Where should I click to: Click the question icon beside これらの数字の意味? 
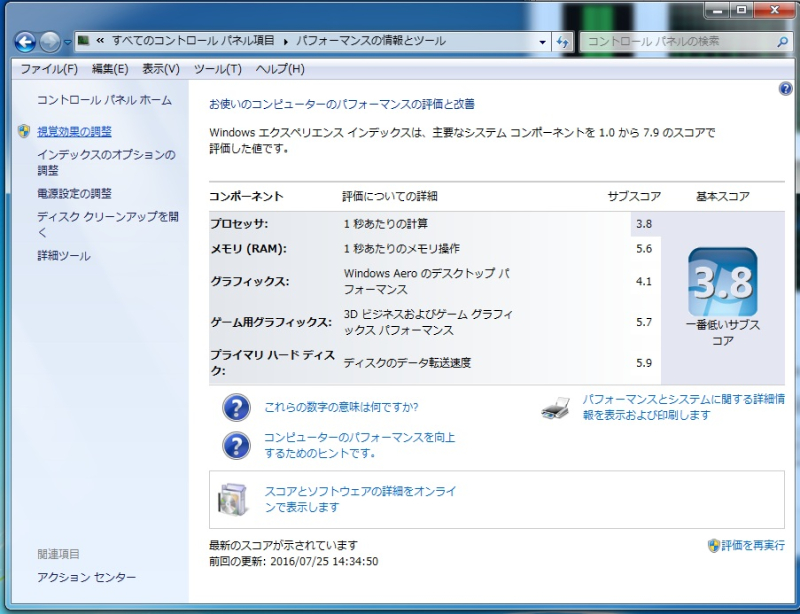coord(236,407)
